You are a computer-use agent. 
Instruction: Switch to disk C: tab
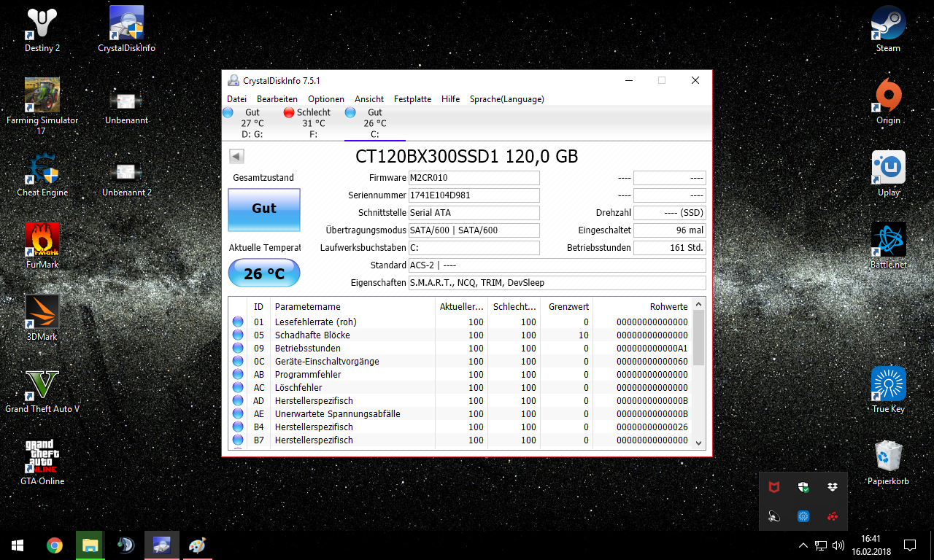click(x=374, y=123)
